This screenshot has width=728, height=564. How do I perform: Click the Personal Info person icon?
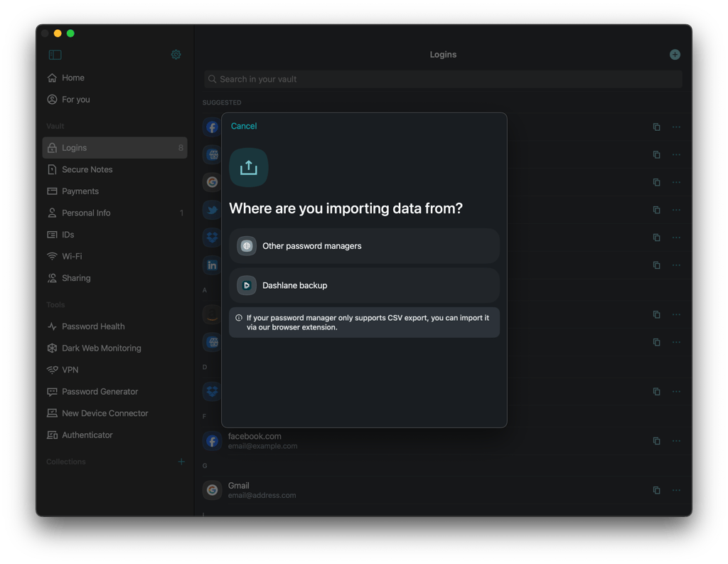(x=52, y=213)
